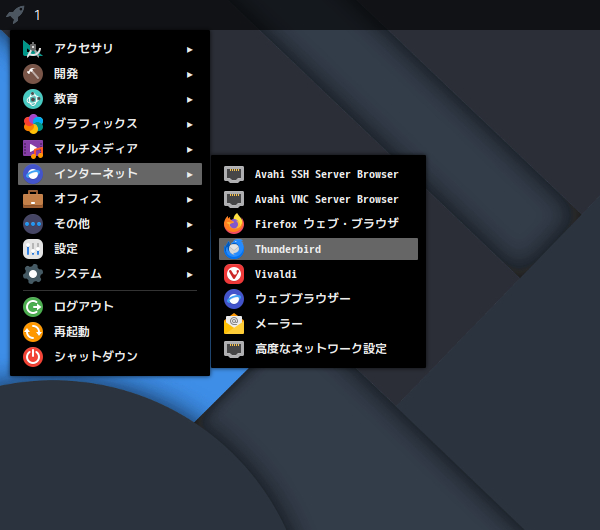600x530 pixels.
Task: Open the オフィス menu category
Action: (110, 199)
